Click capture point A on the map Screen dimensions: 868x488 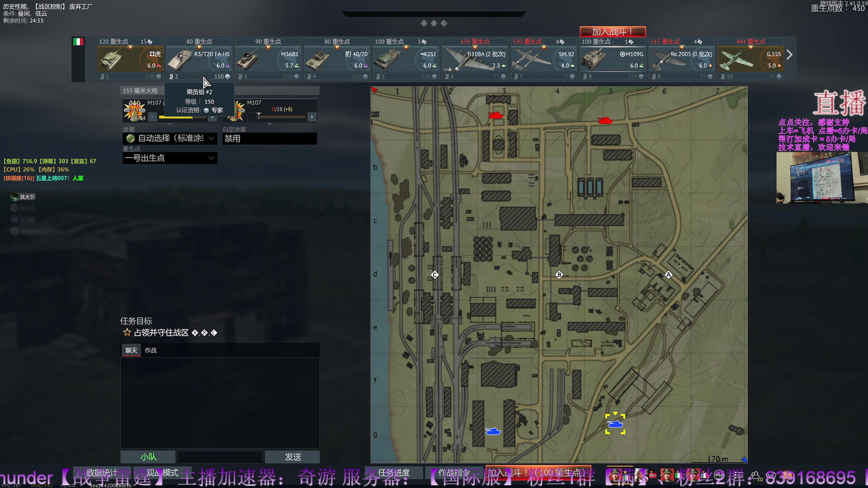click(x=668, y=274)
